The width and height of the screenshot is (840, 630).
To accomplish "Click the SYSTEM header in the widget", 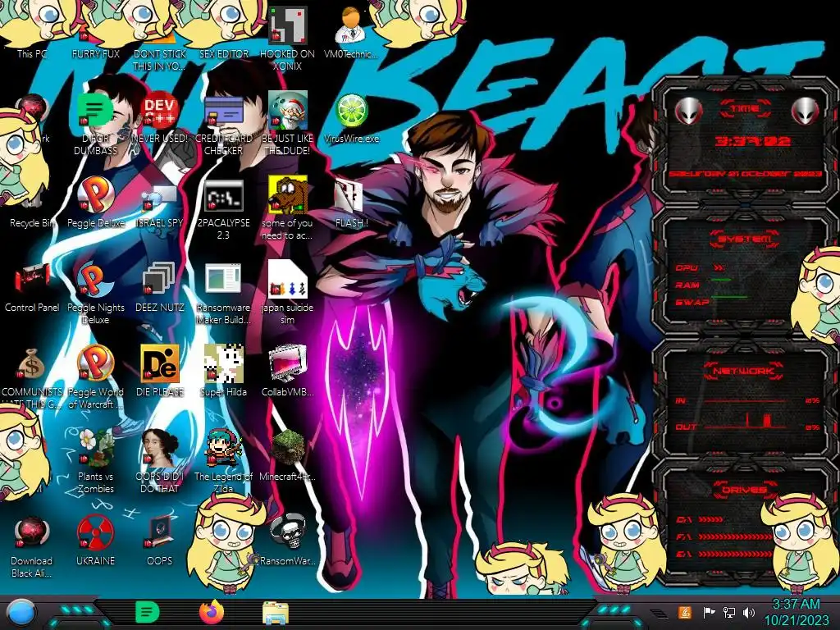I will [745, 239].
